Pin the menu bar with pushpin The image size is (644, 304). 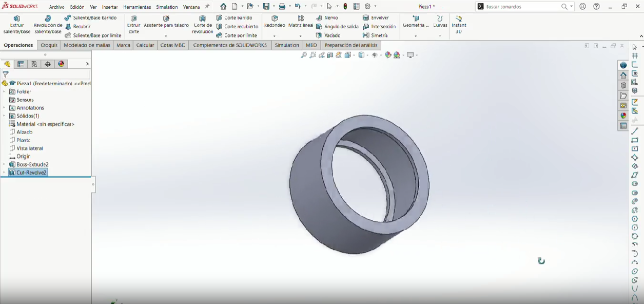click(207, 7)
